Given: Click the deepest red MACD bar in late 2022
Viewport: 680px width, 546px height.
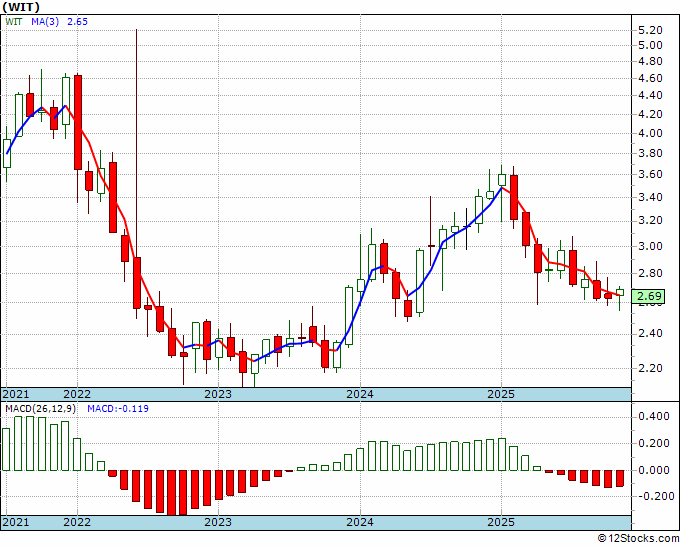Looking at the screenshot, I should 172,493.
